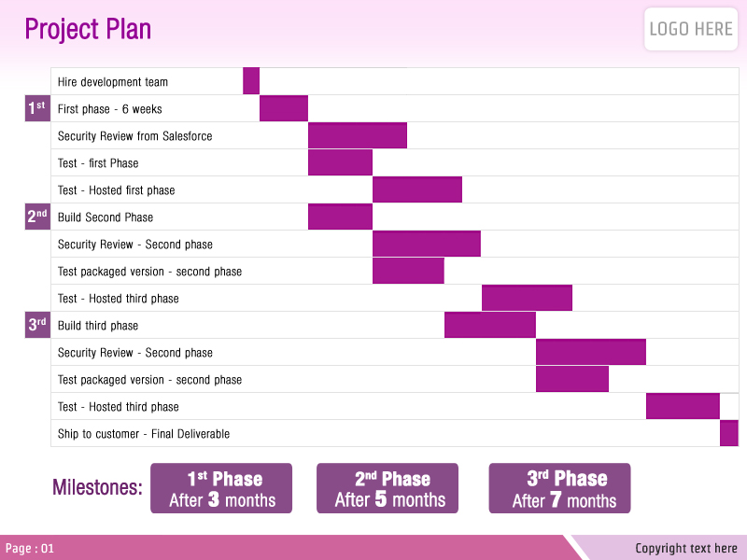Select the First phase - 6 weeks bar
747x560 pixels.
coord(284,108)
